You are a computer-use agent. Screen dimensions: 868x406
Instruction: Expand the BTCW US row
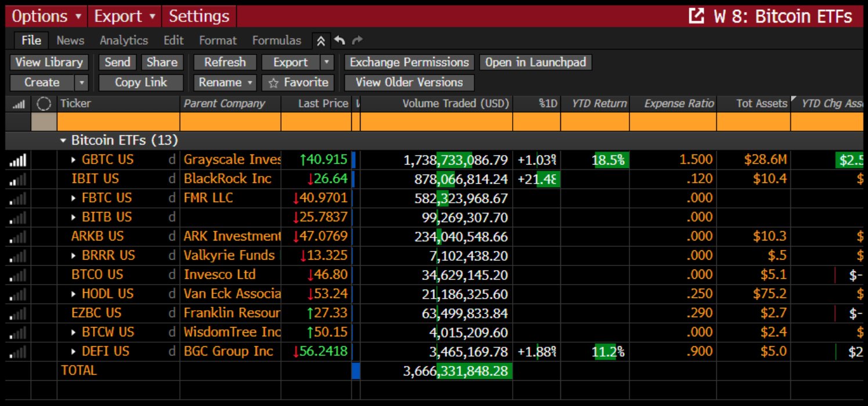pos(74,332)
